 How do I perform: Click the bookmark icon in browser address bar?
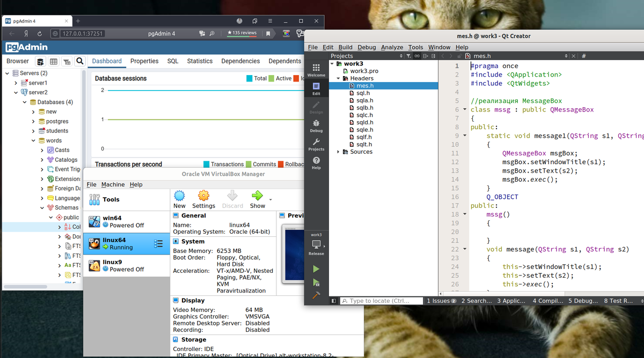(x=268, y=33)
